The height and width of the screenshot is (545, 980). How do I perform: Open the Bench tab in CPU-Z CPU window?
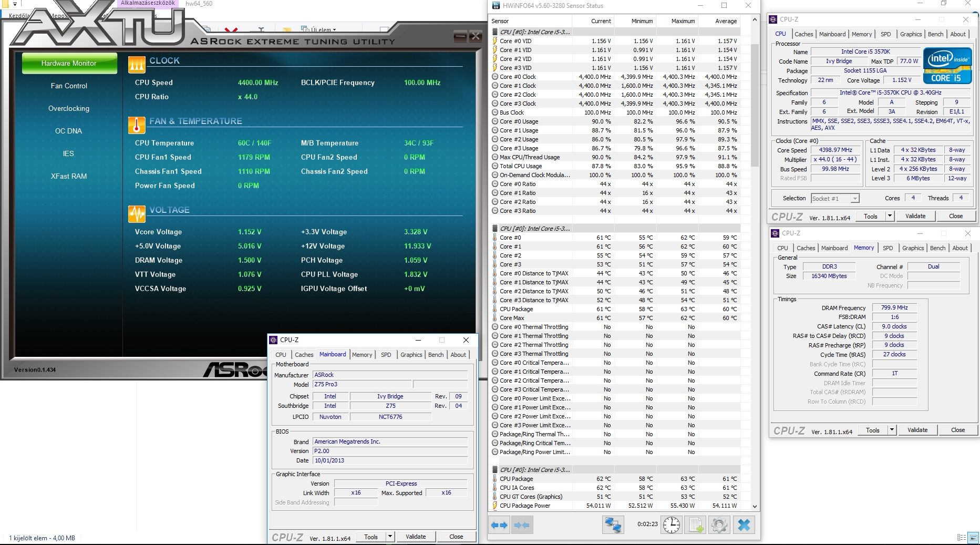click(935, 34)
